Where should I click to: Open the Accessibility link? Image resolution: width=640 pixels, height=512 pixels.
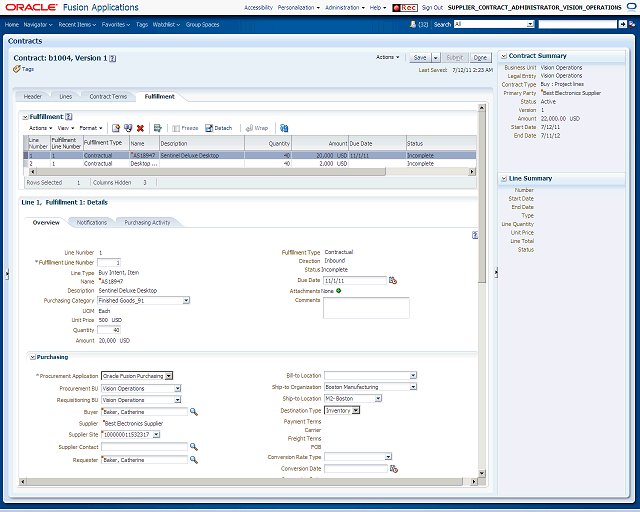tap(258, 8)
